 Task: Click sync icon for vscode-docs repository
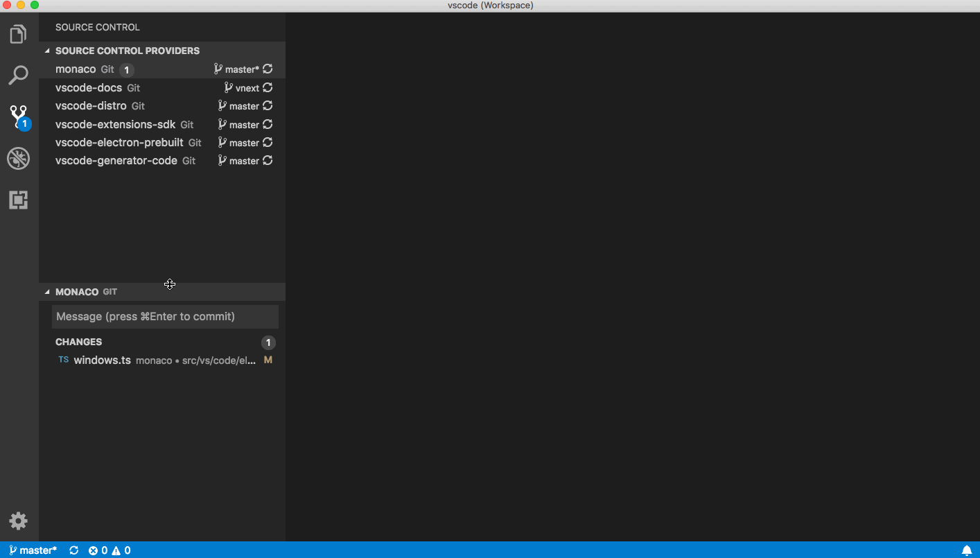tap(268, 88)
